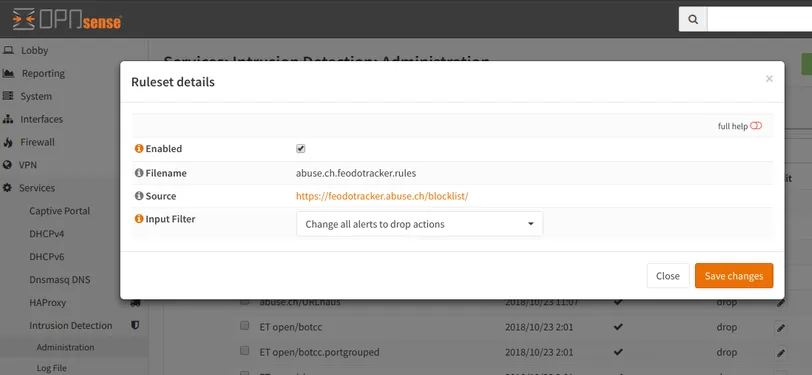Click the Source info icon
Image resolution: width=812 pixels, height=375 pixels.
coord(139,196)
